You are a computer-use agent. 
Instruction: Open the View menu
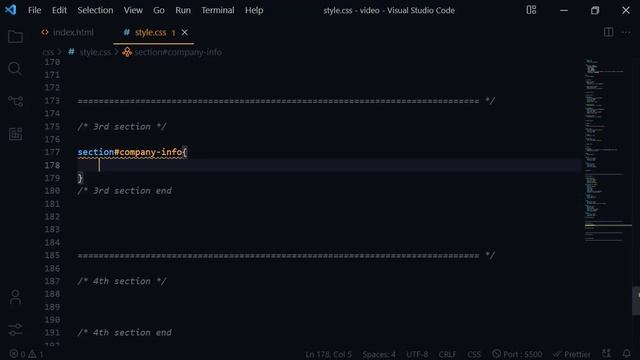133,10
